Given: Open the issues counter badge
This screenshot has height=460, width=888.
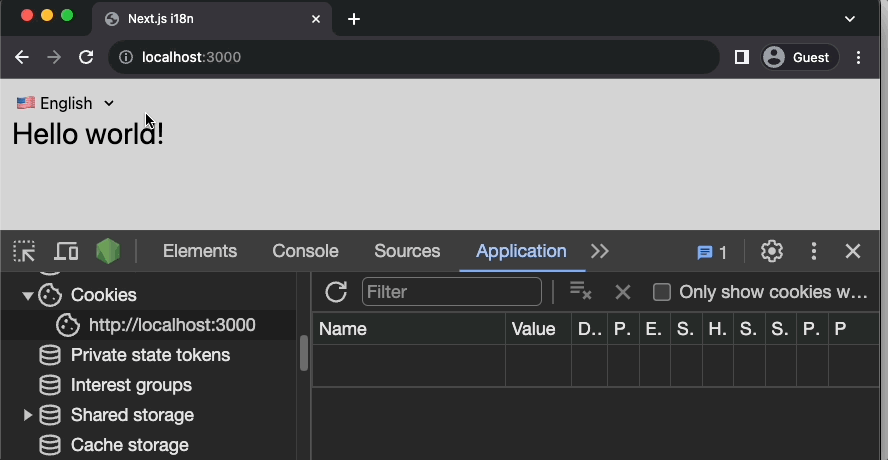Looking at the screenshot, I should coord(712,252).
